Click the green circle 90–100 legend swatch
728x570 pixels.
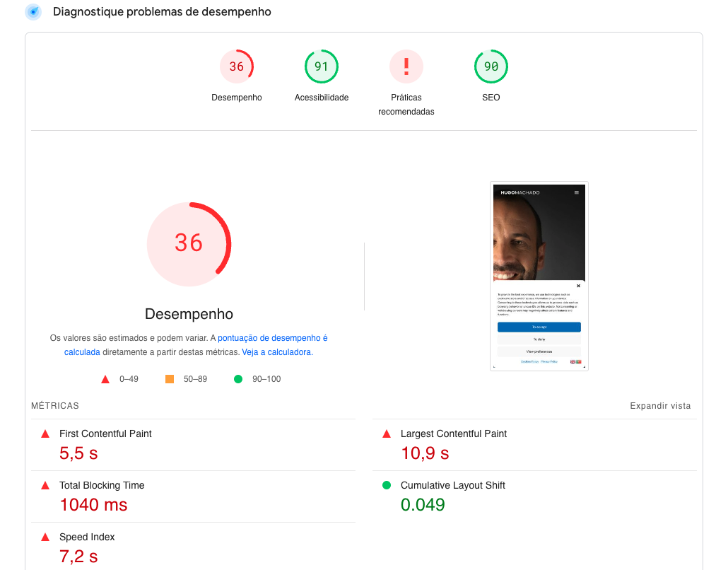[x=238, y=379]
